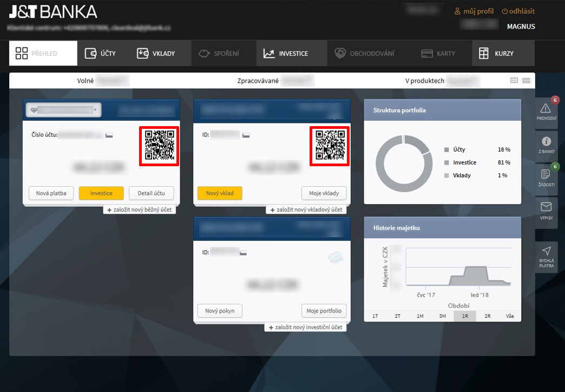Click the V produktech label

[x=425, y=81]
